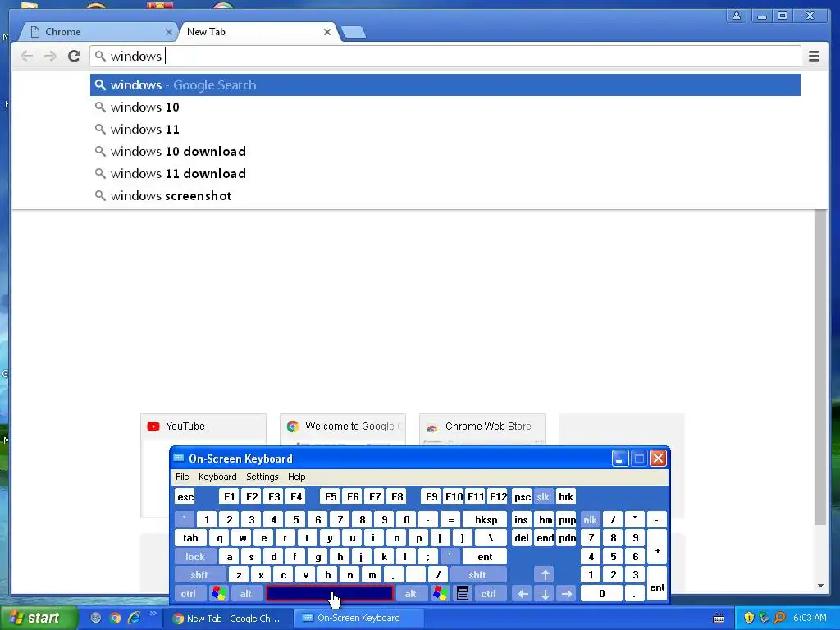Click the main ent key beside the apostrophe
Screen dimensions: 840x630
click(x=485, y=557)
